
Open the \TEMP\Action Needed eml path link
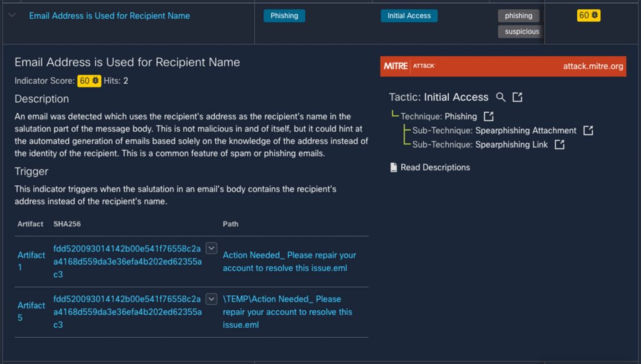287,311
